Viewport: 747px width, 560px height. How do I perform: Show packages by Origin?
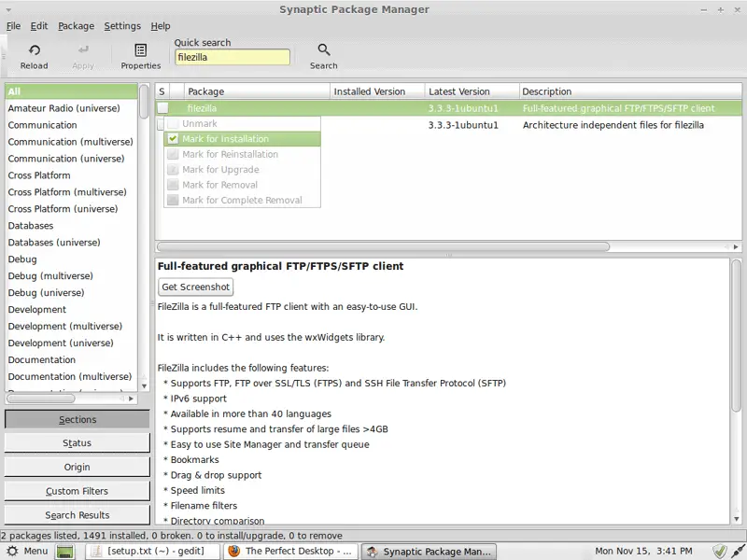coord(78,467)
